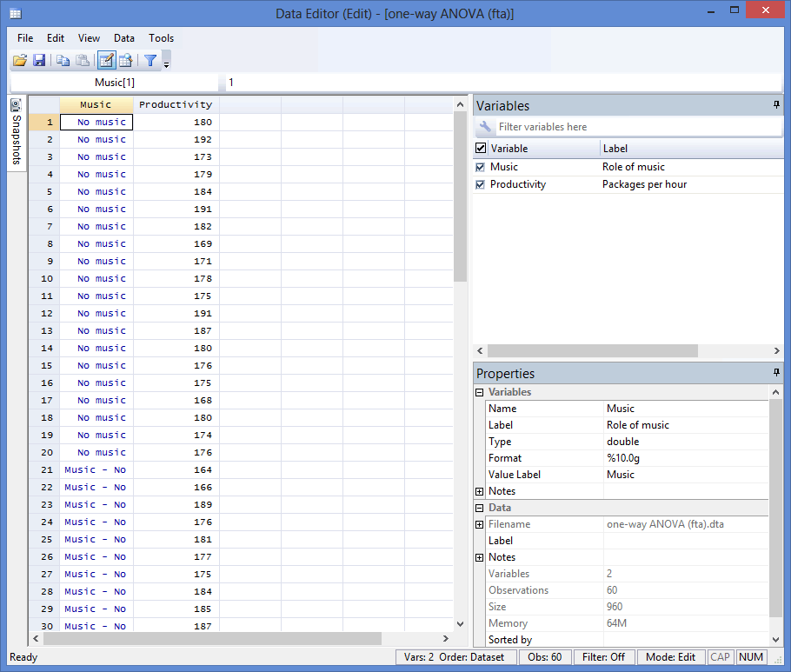
Task: Expand the Notes property under Variables
Action: [x=479, y=491]
